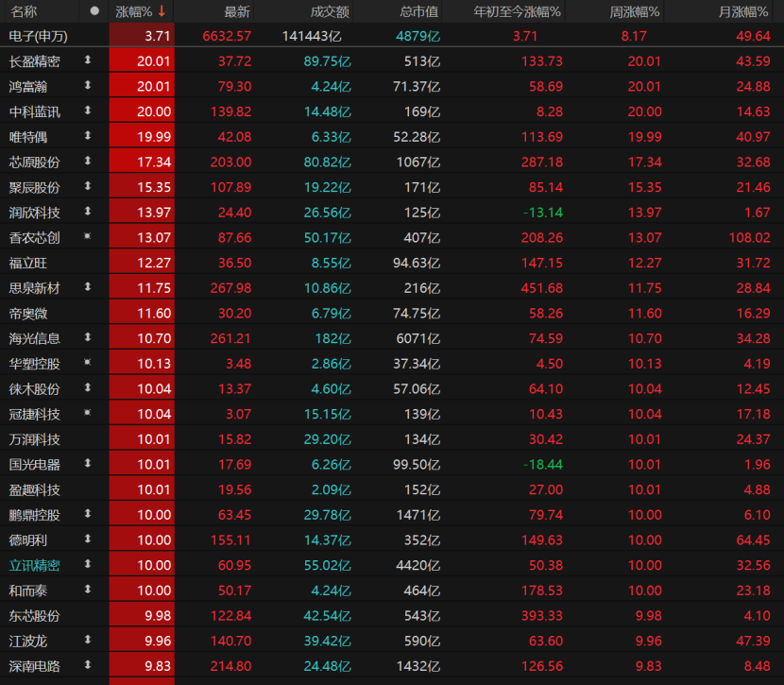This screenshot has height=685, width=784.
Task: Click the circle dot in the header row
Action: 94,11
